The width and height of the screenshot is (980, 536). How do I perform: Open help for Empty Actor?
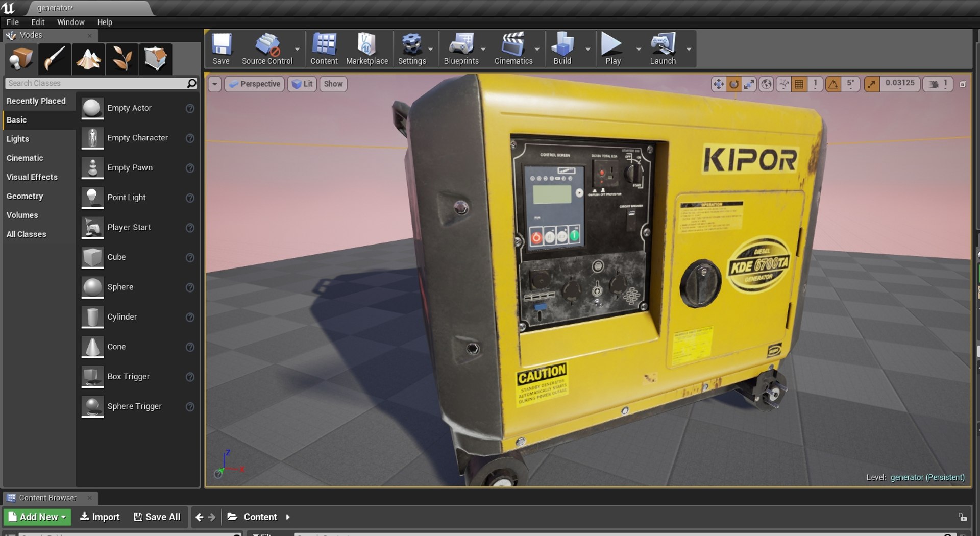click(190, 108)
